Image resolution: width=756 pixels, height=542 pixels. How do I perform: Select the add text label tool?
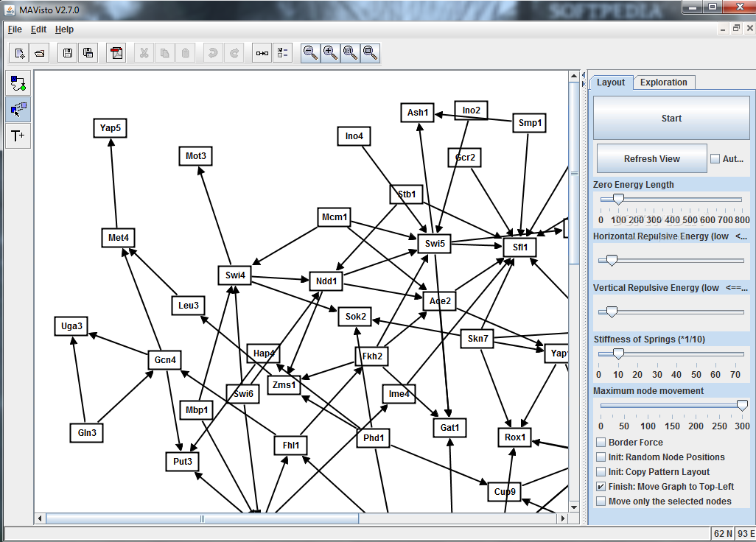coord(18,135)
